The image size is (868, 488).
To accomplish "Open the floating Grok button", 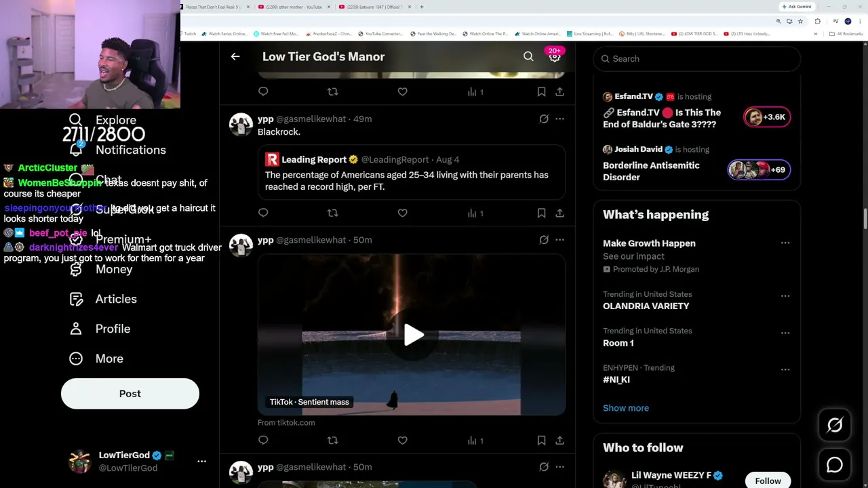I will 835,425.
